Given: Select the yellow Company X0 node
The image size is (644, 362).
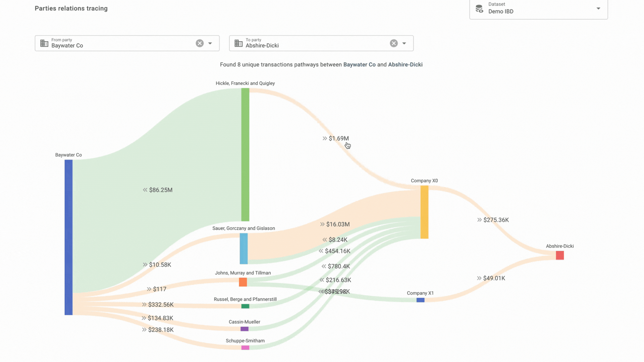Looking at the screenshot, I should click(x=424, y=212).
